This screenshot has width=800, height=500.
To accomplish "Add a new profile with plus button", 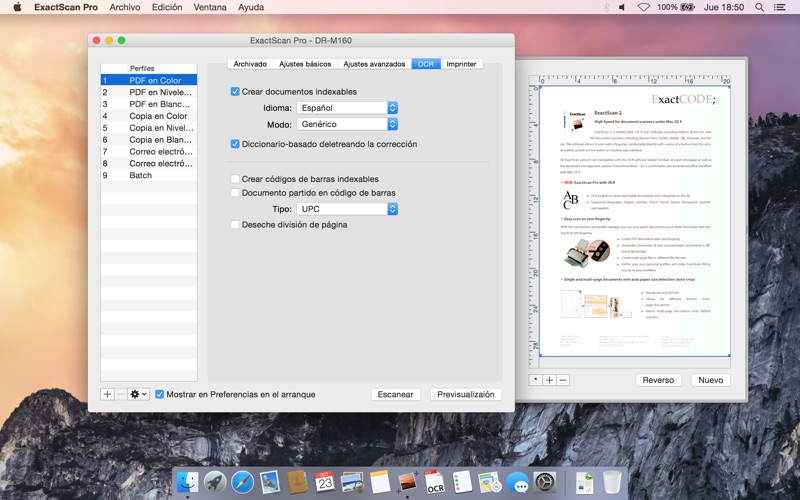I will 107,394.
